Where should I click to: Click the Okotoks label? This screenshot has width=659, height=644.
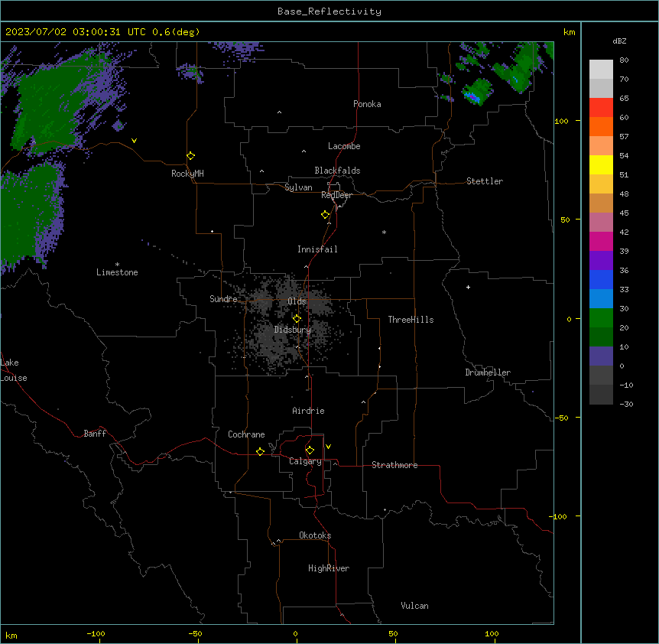pyautogui.click(x=315, y=535)
